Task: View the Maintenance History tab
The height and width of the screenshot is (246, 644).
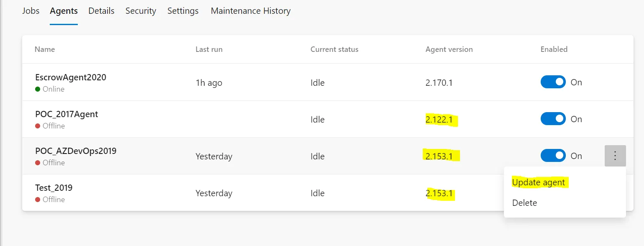Action: [x=250, y=11]
